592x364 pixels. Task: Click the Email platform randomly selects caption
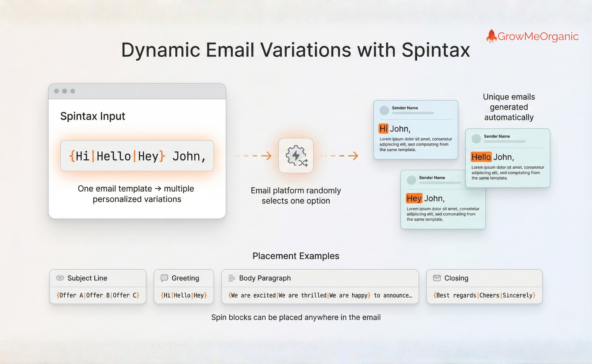[x=296, y=195]
